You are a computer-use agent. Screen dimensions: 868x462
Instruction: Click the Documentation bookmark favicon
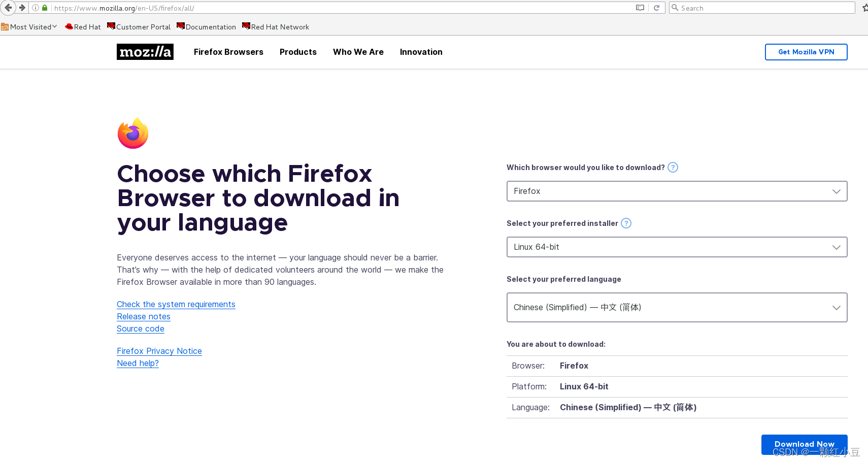pos(181,26)
